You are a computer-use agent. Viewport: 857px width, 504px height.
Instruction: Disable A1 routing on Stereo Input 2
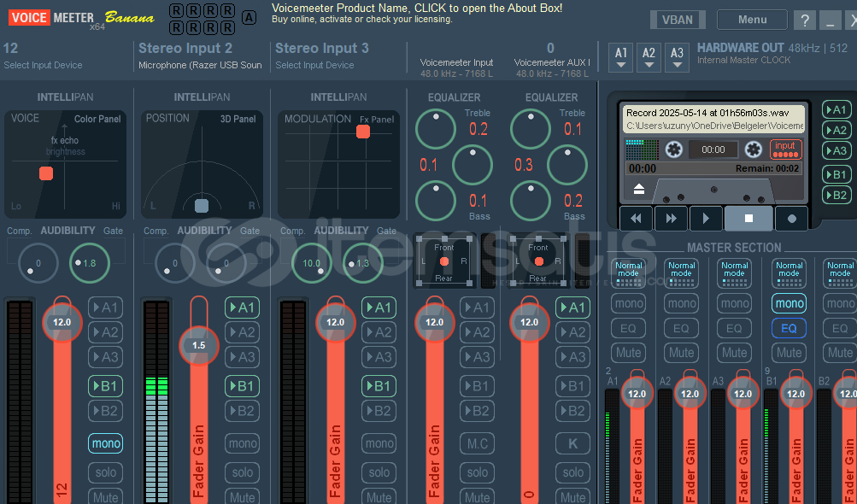click(242, 308)
